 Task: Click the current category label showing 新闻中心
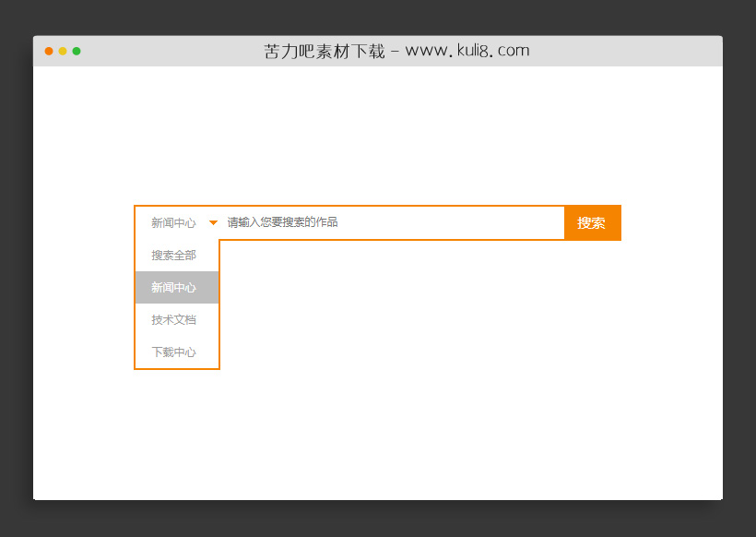click(x=173, y=222)
